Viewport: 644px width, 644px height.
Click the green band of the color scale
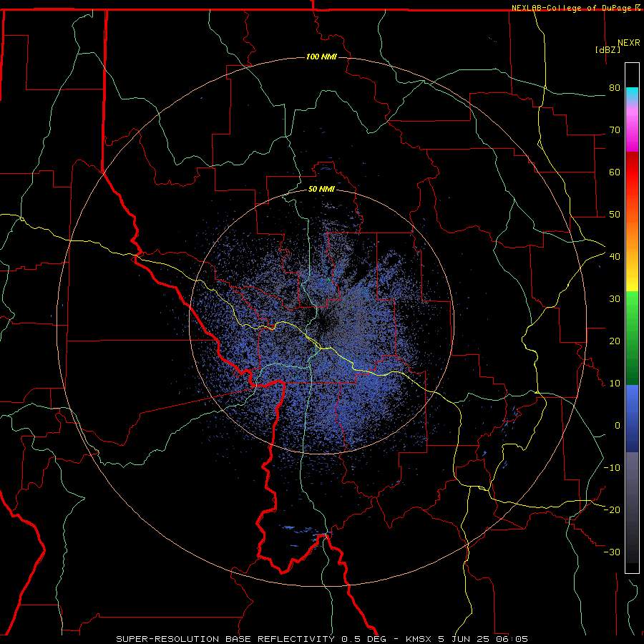632,338
